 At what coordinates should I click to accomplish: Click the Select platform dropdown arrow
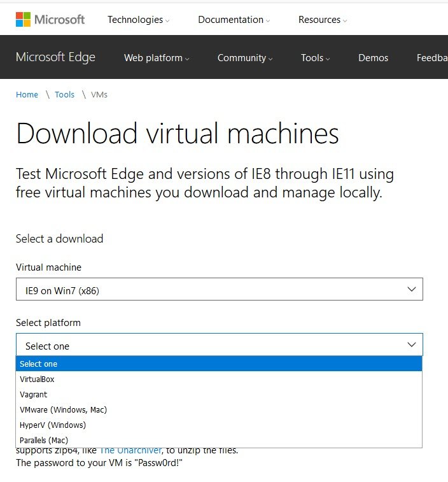coord(411,345)
